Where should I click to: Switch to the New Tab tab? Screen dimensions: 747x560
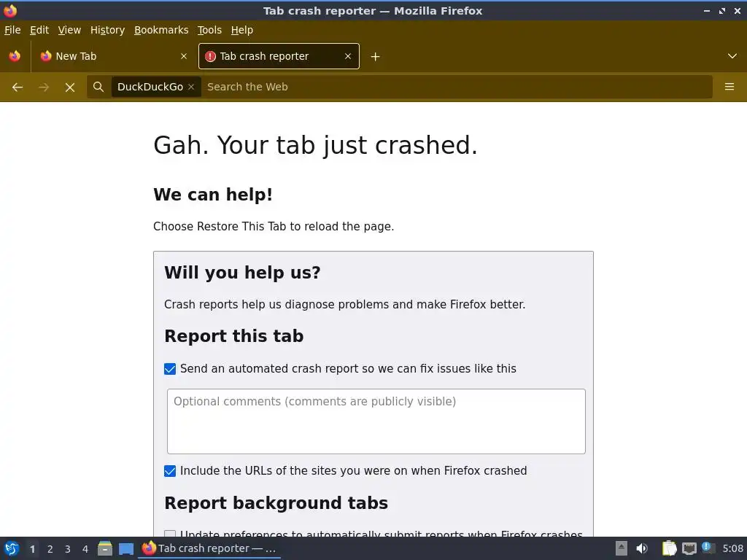pos(115,56)
